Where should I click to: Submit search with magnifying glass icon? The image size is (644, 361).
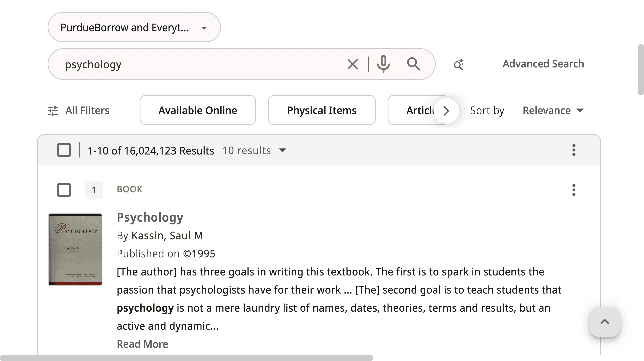click(x=414, y=64)
